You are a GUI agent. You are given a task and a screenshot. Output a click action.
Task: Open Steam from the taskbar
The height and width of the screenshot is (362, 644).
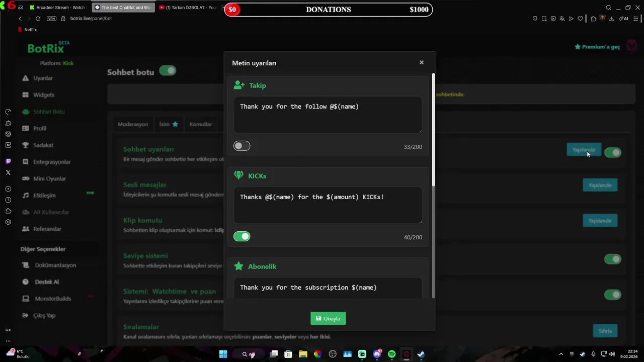coord(421,354)
